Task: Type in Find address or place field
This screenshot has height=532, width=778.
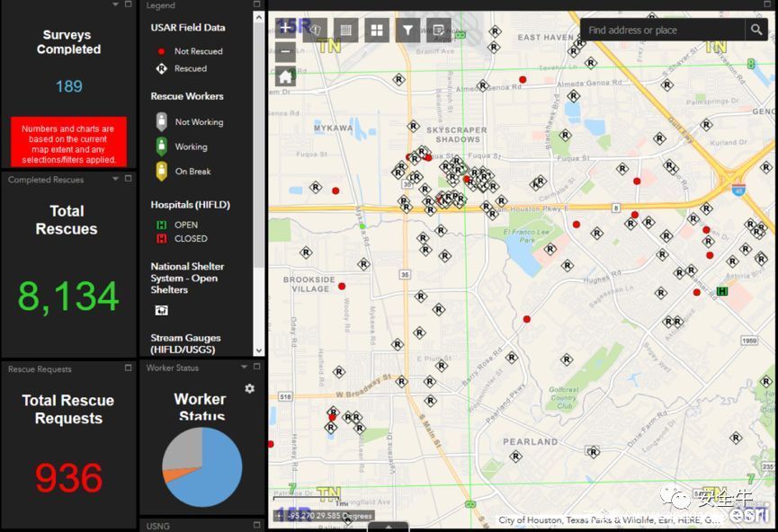Action: point(664,31)
